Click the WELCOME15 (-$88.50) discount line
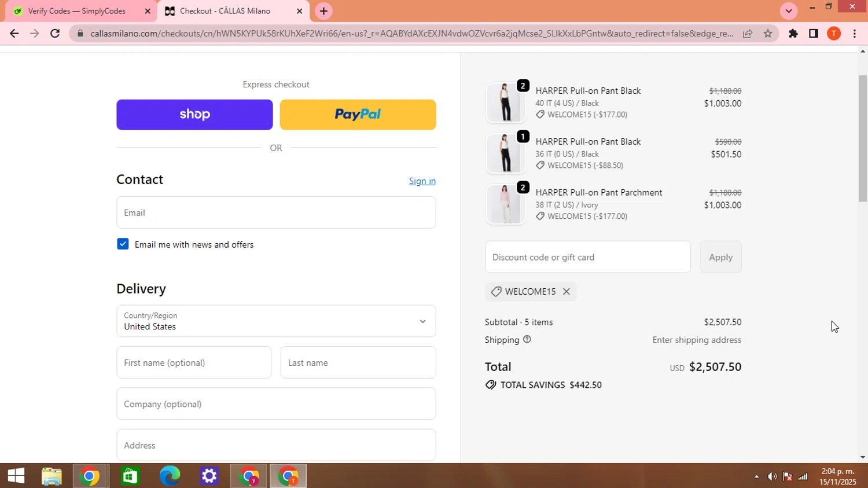 tap(585, 166)
